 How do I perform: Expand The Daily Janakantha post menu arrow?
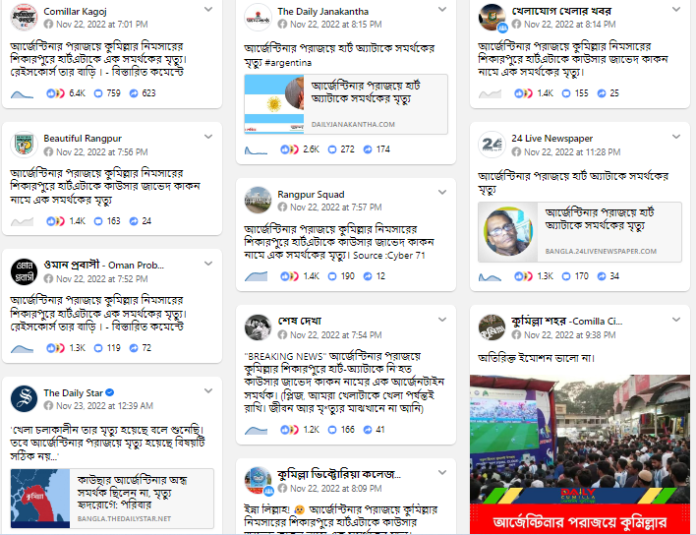tap(442, 9)
